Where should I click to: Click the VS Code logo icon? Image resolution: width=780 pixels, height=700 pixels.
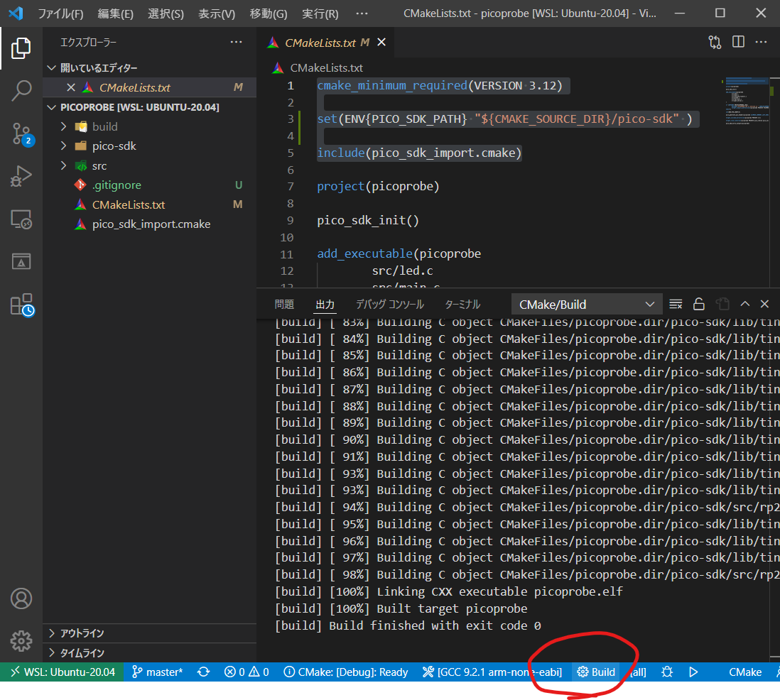(x=16, y=13)
